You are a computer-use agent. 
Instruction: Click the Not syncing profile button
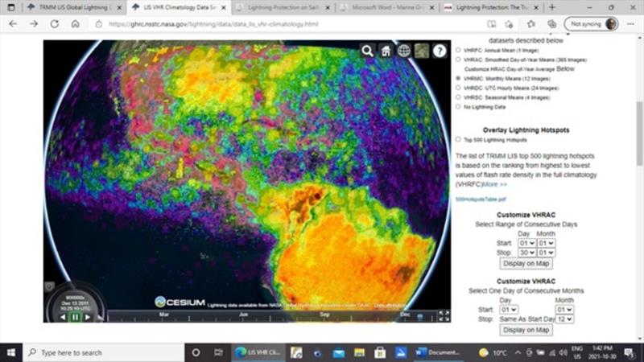click(x=592, y=24)
